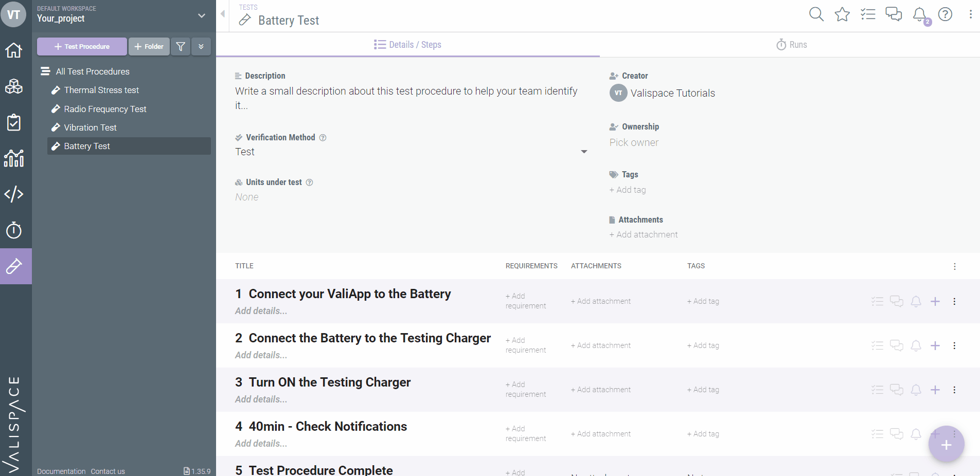Open the help question mark icon
Viewport: 980px width, 476px height.
945,14
